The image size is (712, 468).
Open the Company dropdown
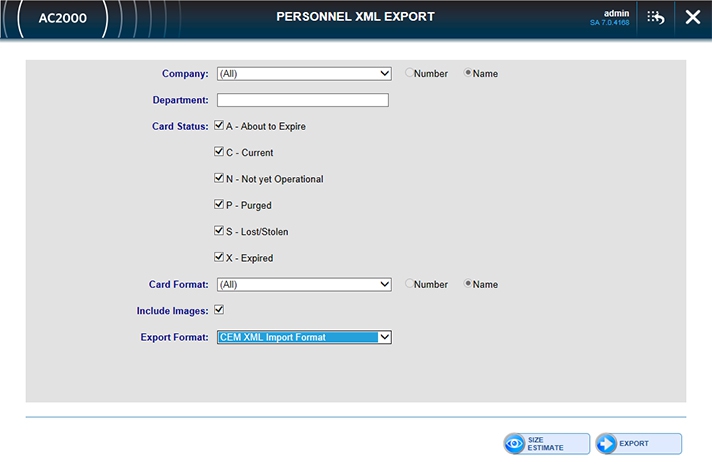click(x=304, y=74)
